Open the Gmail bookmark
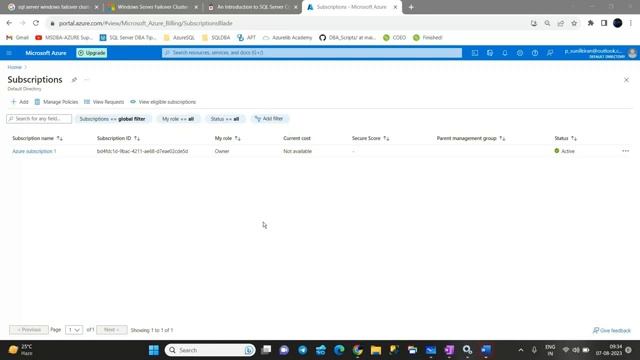 [x=17, y=38]
